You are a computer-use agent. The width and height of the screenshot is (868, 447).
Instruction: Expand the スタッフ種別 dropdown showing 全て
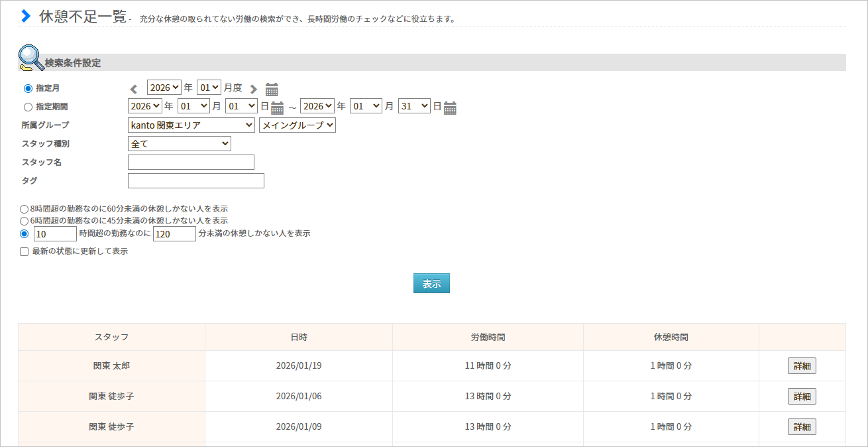(179, 143)
